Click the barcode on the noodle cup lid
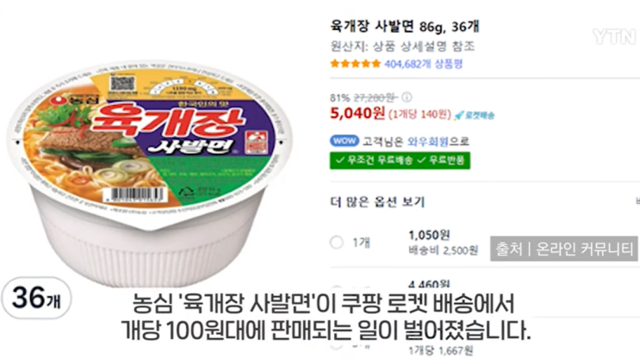Screen dimensions: 640x364 click(x=135, y=194)
